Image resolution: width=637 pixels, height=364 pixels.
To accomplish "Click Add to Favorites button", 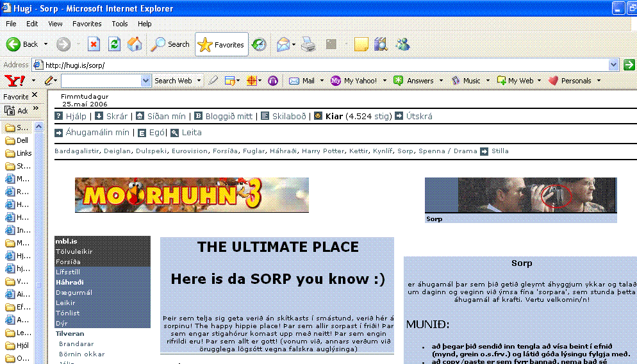I will click(16, 110).
